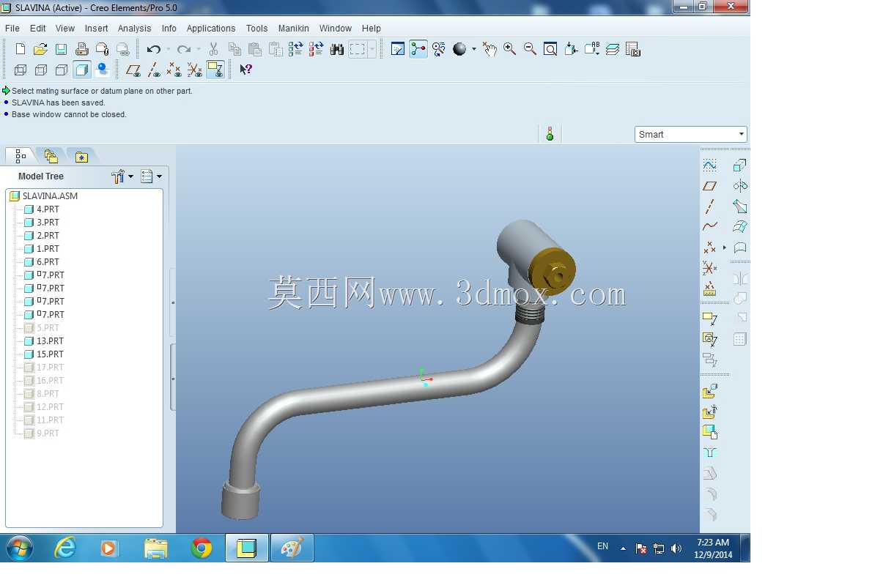Expand the undo history dropdown arrow
This screenshot has height=588, width=894.
(168, 49)
